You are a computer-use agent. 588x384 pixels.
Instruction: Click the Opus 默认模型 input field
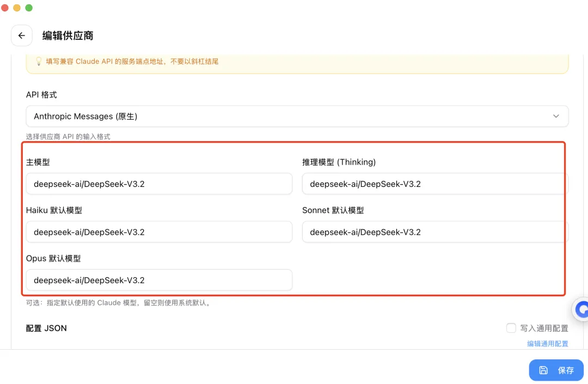pos(159,280)
